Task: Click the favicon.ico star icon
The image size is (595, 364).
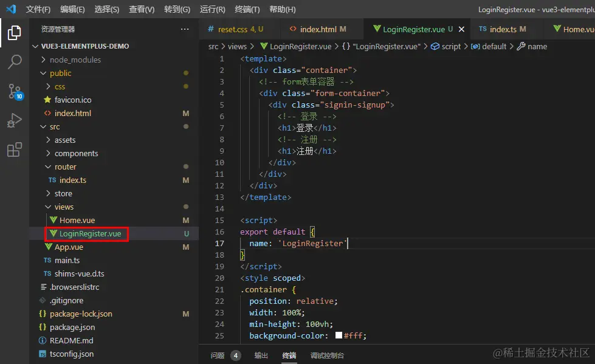Action: (47, 100)
